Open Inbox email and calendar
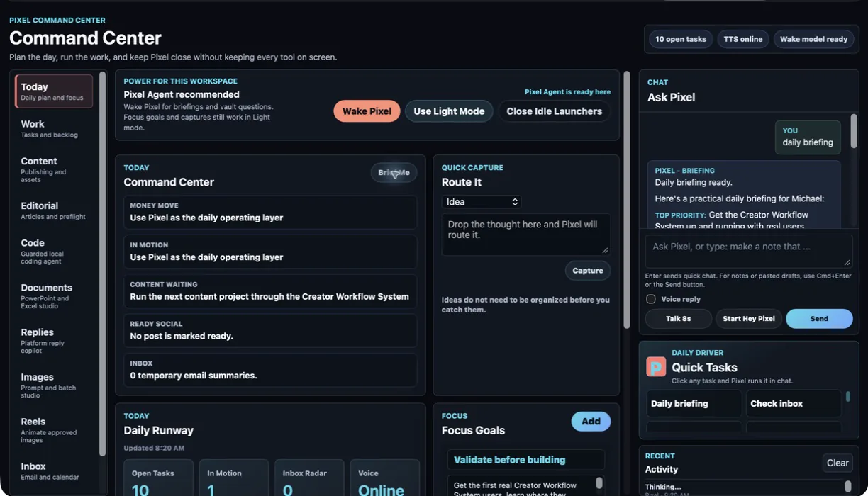The width and height of the screenshot is (868, 496). coord(54,471)
